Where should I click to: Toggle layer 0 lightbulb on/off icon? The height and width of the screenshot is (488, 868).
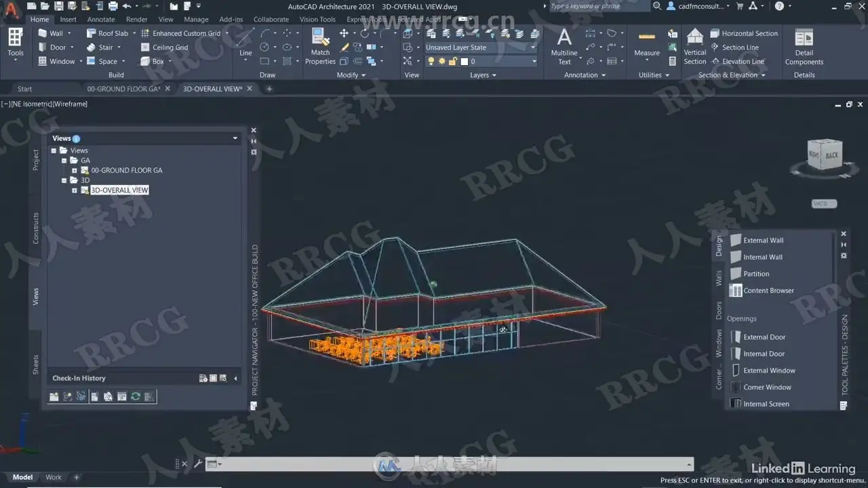[x=431, y=61]
